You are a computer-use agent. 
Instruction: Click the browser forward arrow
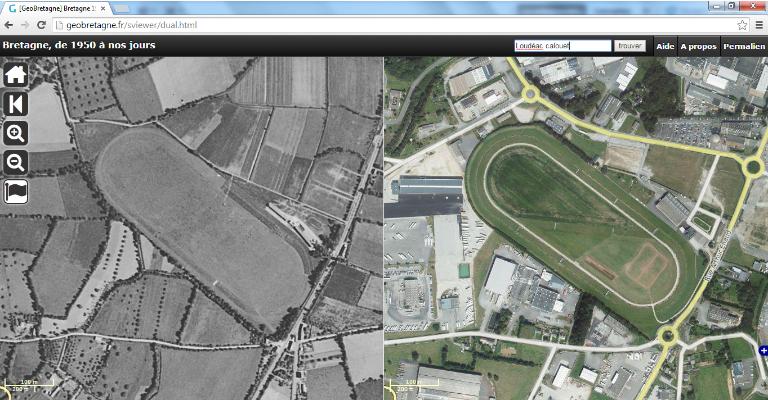click(x=25, y=24)
